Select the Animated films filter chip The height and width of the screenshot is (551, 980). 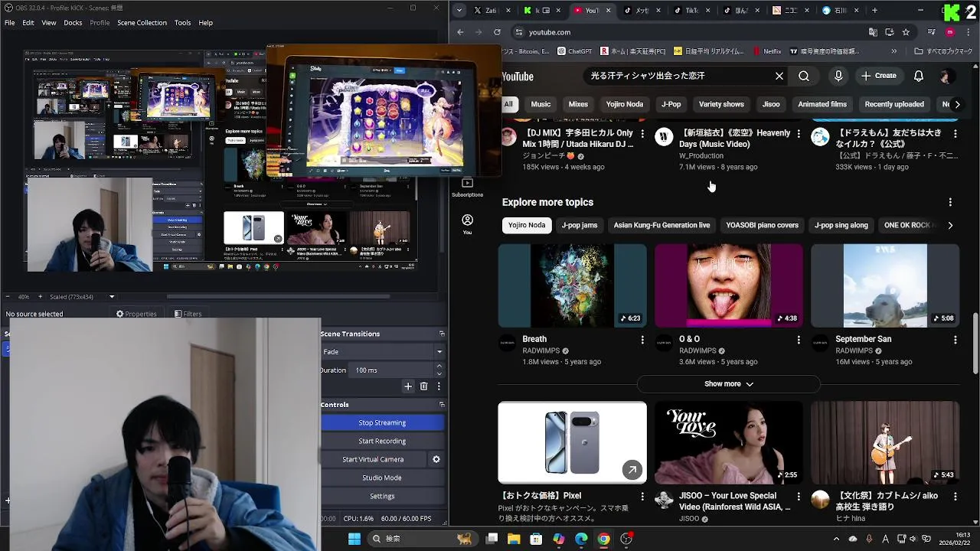(x=822, y=104)
